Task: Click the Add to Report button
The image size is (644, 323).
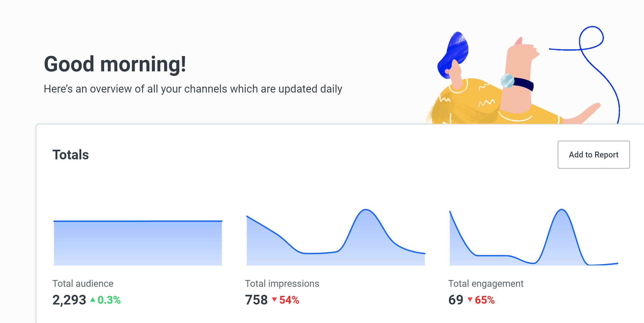Action: click(x=594, y=155)
